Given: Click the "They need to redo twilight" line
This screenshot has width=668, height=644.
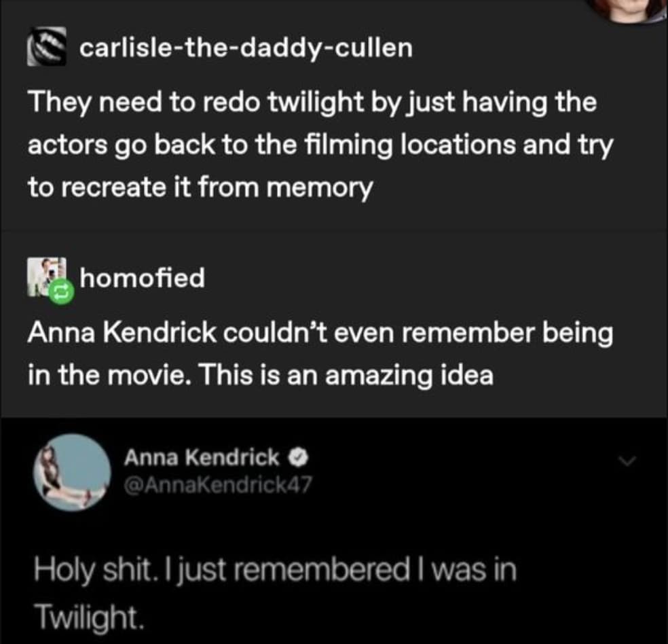Looking at the screenshot, I should pos(312,103).
